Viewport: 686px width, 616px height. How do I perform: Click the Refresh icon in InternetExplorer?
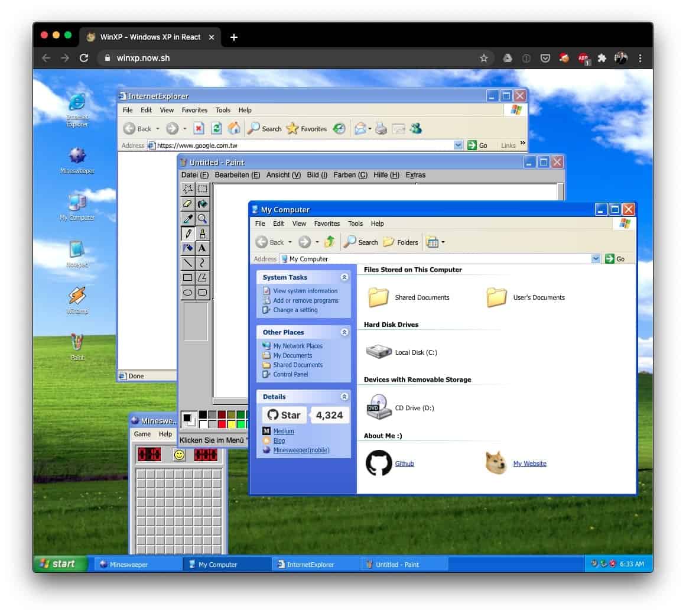tap(216, 128)
